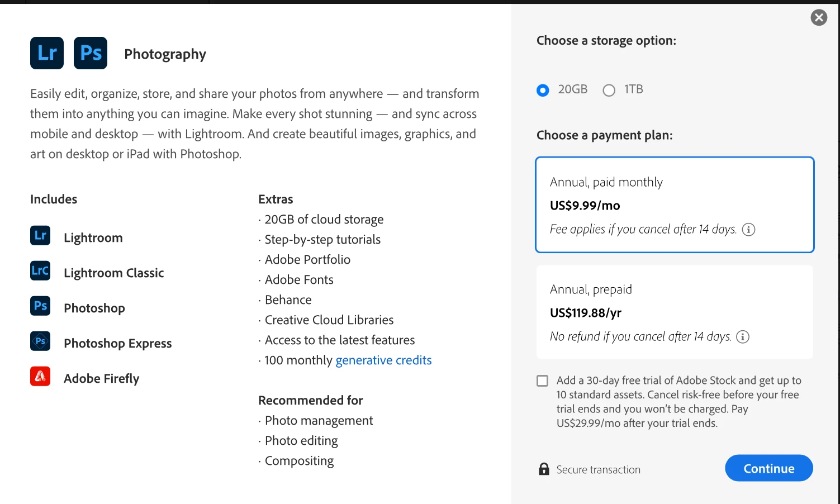This screenshot has height=504, width=840.
Task: Choose the Annual, prepaid plan
Action: [675, 312]
